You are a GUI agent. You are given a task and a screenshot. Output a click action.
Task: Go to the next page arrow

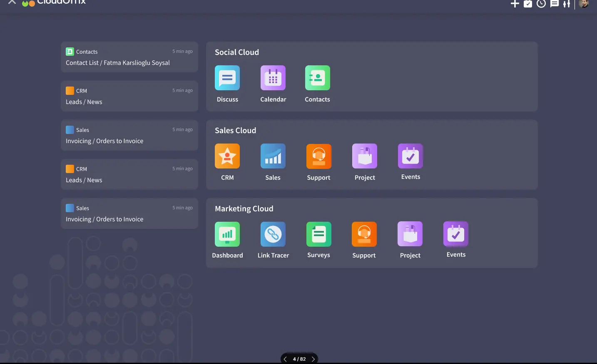[313, 359]
